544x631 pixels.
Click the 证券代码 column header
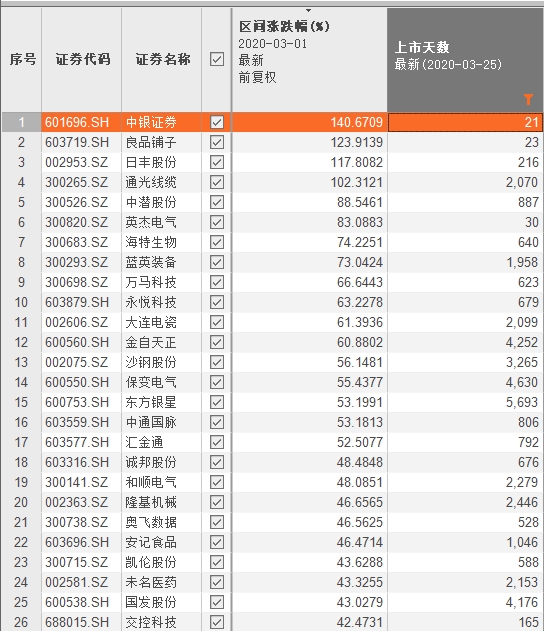82,60
